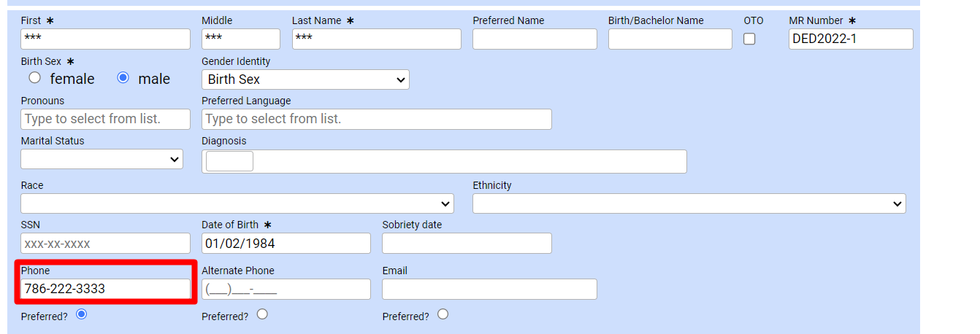The image size is (980, 334).
Task: Click the Email input field
Action: coord(489,290)
